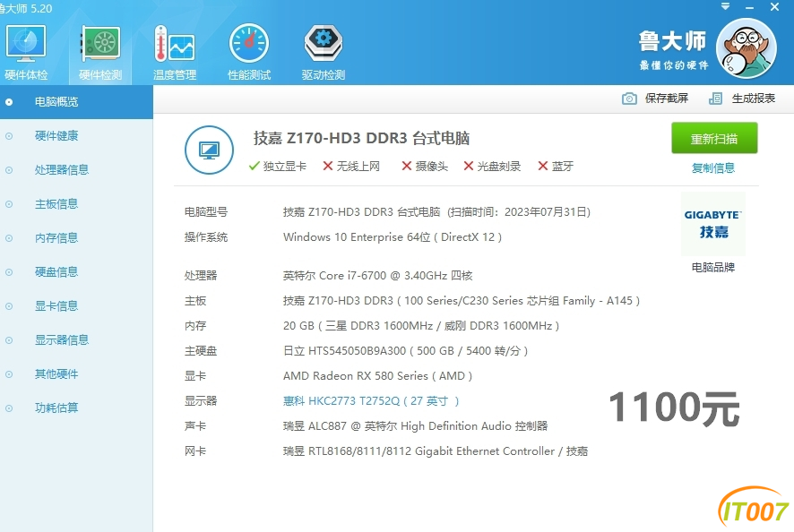Click the 保存截屏 button label
The image size is (794, 532).
coord(667,99)
